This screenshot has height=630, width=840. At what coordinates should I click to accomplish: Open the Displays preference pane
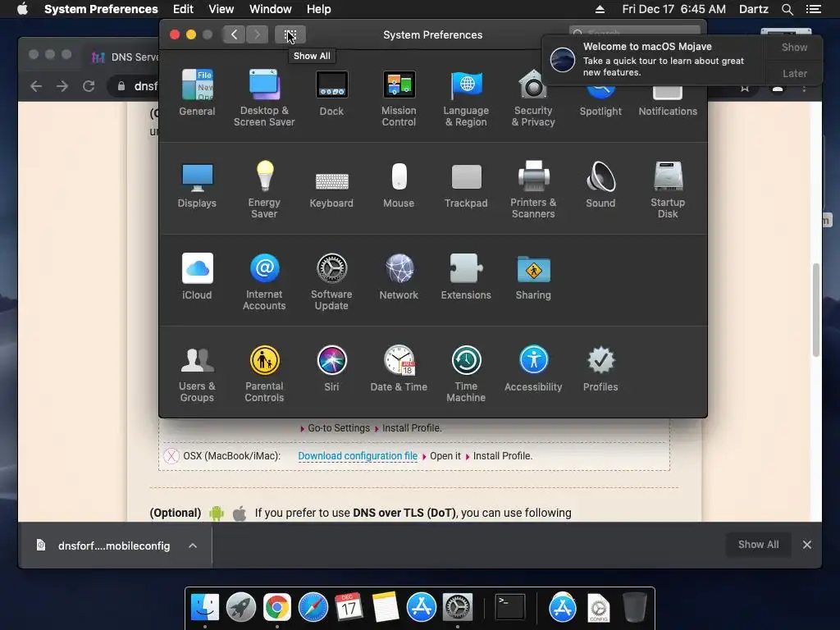(x=197, y=185)
